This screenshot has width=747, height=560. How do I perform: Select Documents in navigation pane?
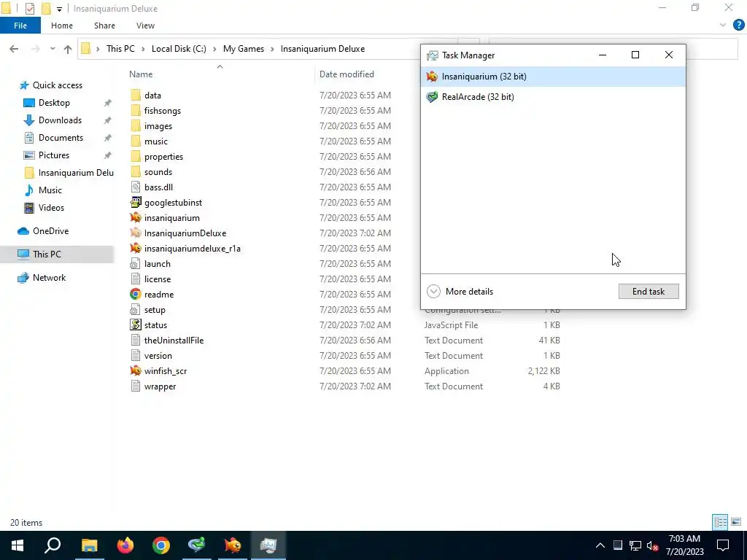(x=61, y=138)
